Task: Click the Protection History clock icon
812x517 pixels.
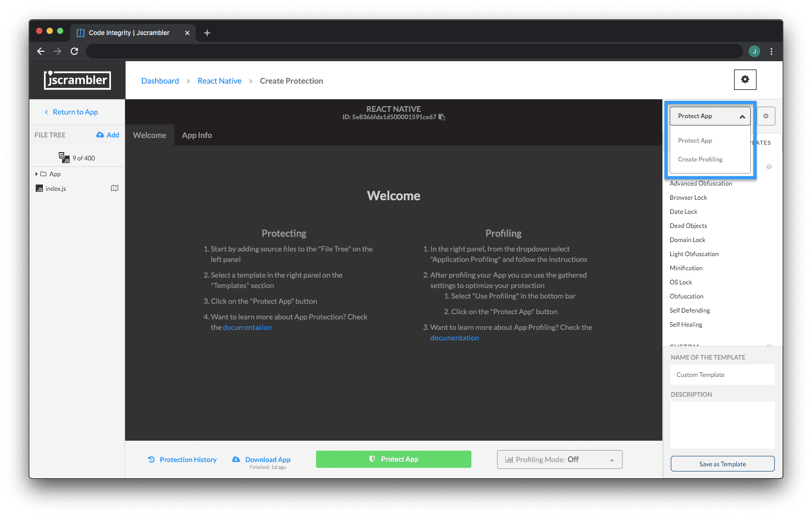Action: tap(151, 459)
